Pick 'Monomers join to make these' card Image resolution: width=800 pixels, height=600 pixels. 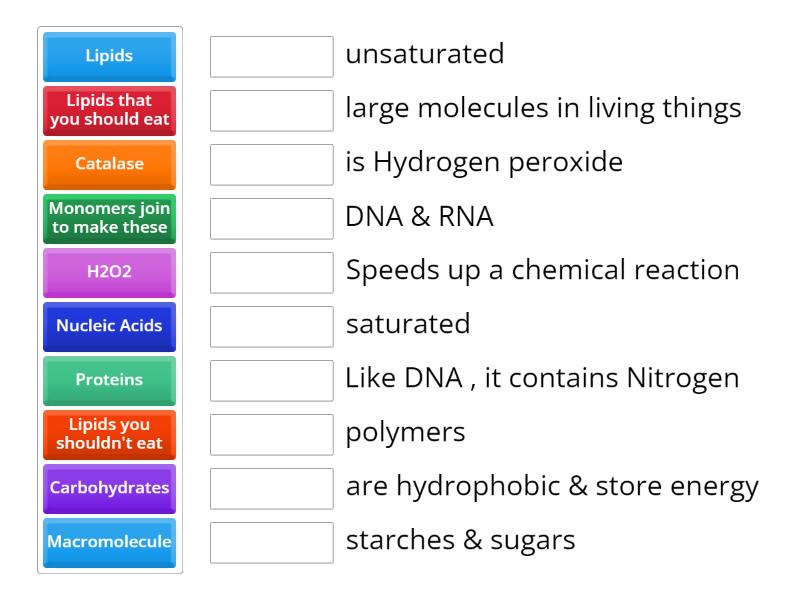pyautogui.click(x=109, y=218)
